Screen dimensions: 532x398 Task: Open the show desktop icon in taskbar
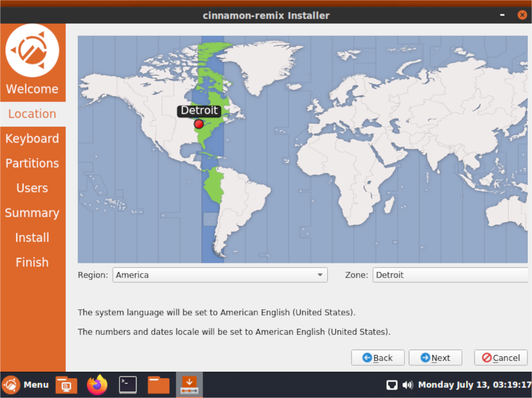[66, 385]
